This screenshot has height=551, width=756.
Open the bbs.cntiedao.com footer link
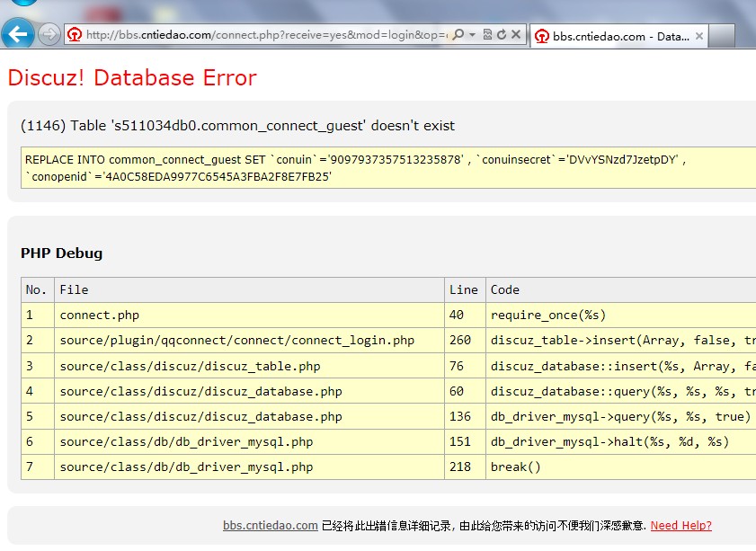click(x=270, y=526)
